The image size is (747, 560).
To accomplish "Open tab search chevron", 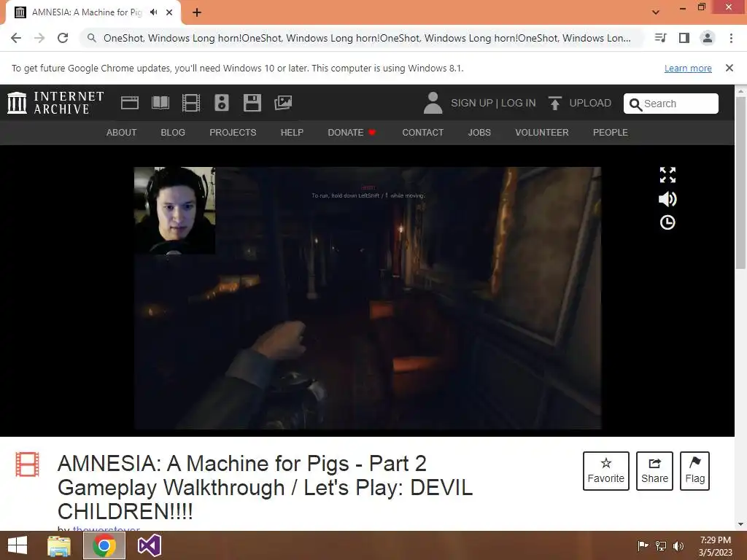I will [656, 12].
